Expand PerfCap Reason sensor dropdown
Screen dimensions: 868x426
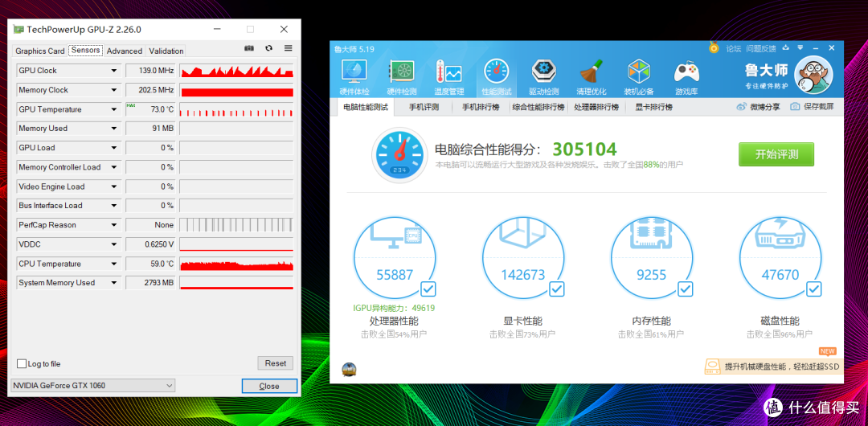tap(114, 225)
